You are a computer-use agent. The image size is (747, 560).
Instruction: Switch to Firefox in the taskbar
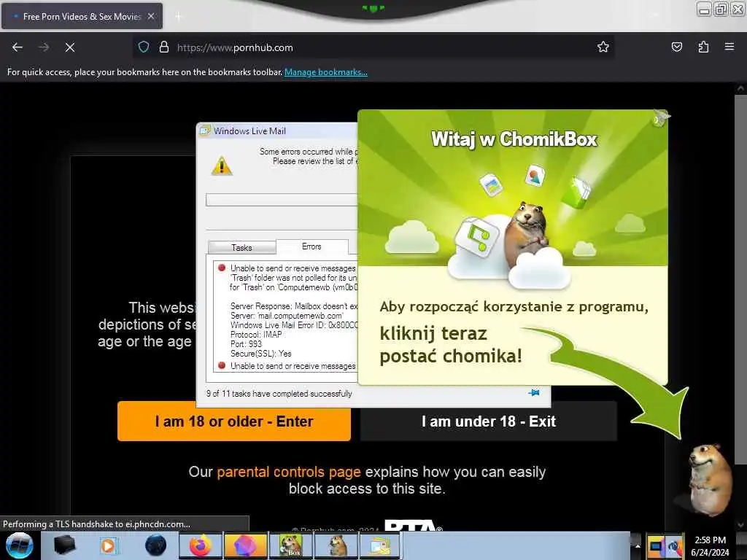(201, 545)
